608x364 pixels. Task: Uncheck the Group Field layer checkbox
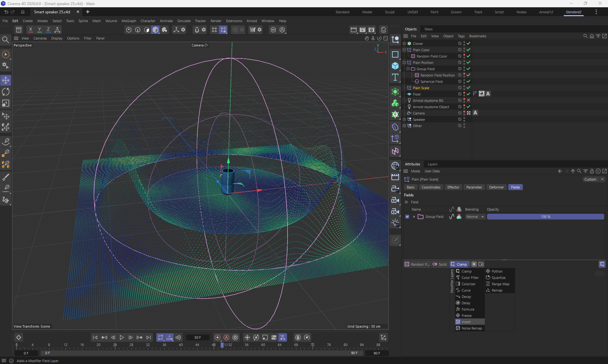407,217
